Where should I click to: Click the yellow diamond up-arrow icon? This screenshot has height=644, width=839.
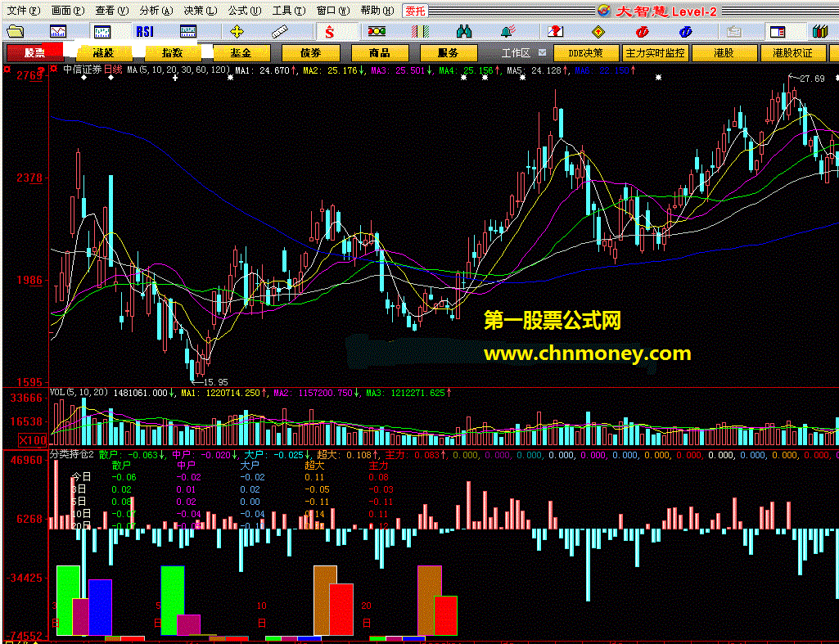tap(598, 32)
